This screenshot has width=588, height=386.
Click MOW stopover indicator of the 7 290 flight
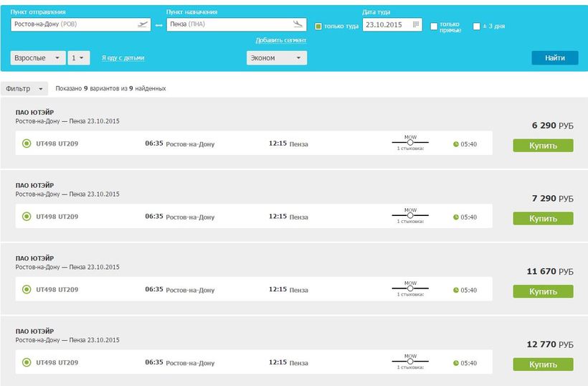[410, 215]
